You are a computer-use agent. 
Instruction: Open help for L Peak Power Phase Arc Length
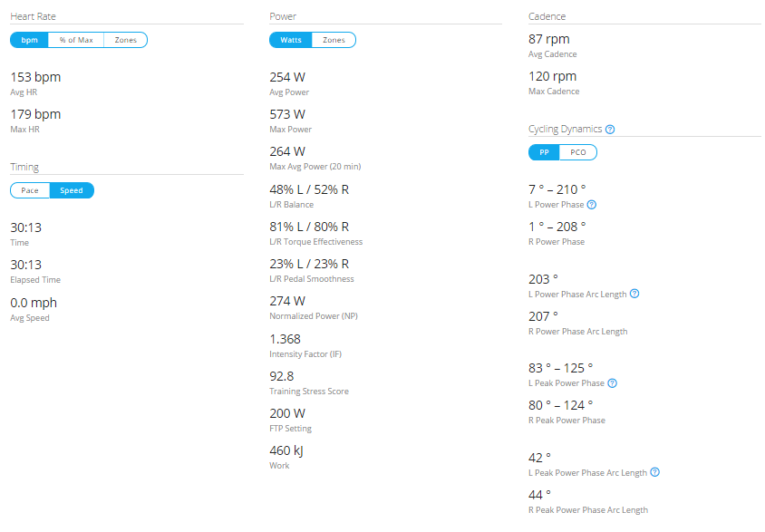tap(654, 472)
